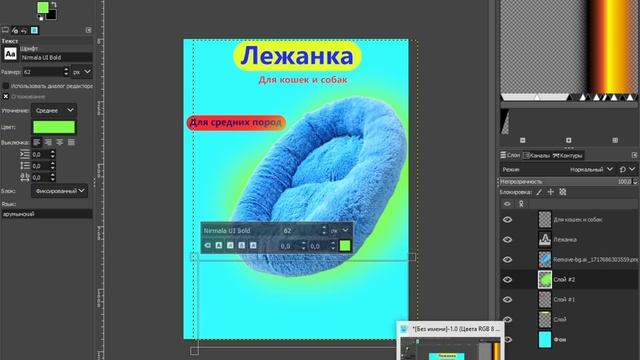Set text justification to left aligned
Image resolution: width=640 pixels, height=360 pixels.
(x=37, y=142)
